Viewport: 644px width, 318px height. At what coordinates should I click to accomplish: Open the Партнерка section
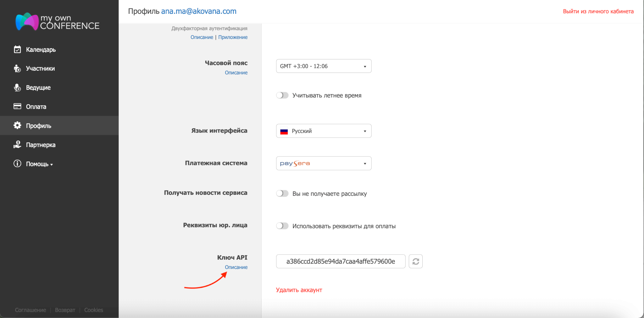tap(40, 145)
